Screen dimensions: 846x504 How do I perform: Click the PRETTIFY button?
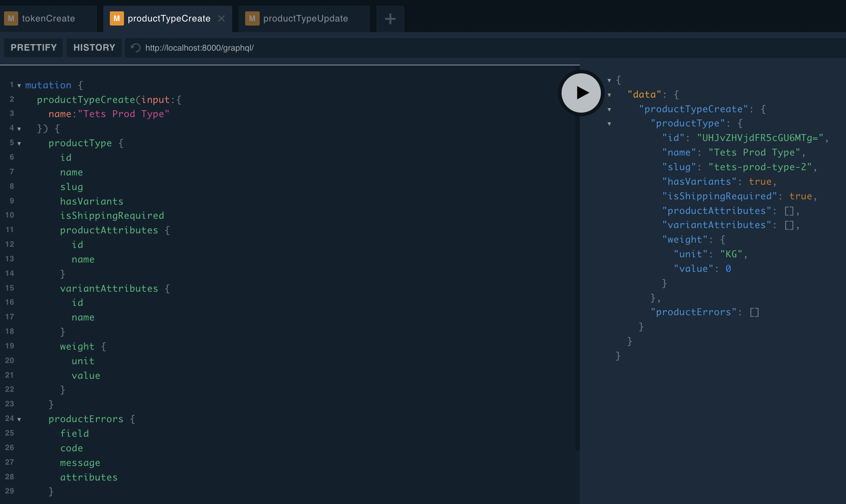coord(33,47)
